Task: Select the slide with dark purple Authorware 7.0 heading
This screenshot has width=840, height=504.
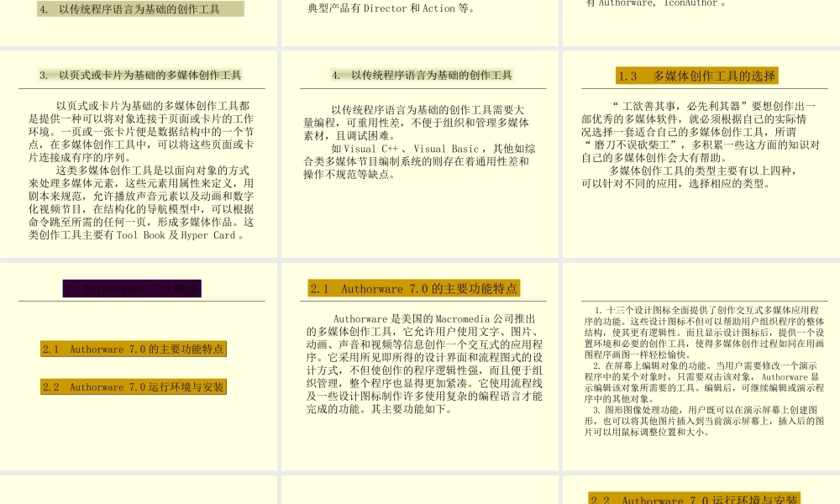Action: (x=139, y=367)
